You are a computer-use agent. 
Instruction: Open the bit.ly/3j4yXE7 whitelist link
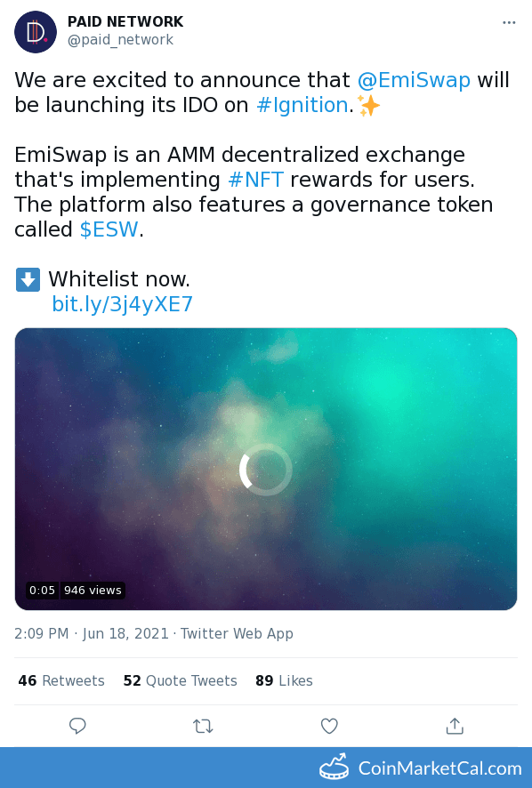tap(122, 304)
